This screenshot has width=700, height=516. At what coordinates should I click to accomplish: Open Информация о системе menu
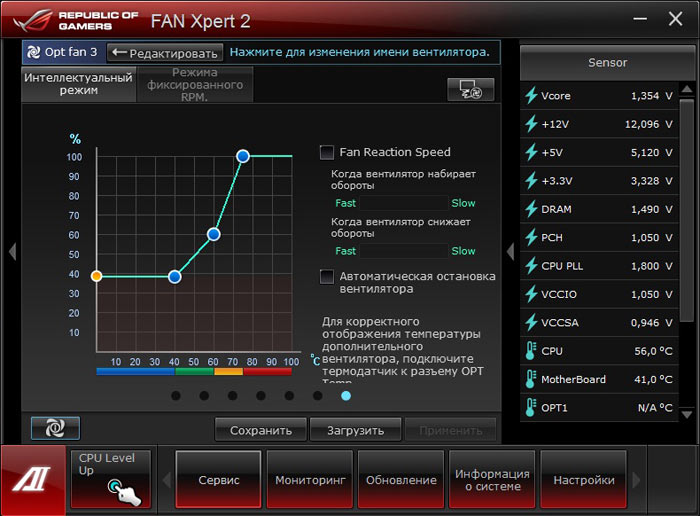pyautogui.click(x=492, y=479)
